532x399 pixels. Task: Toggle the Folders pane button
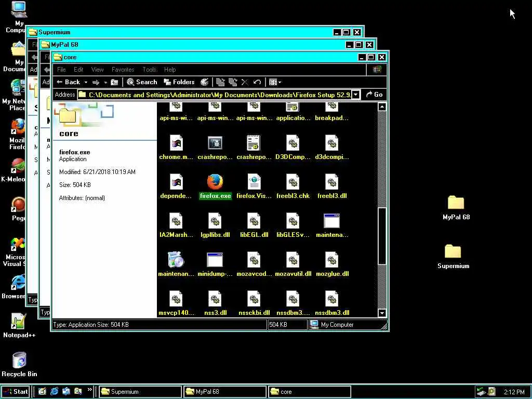(x=179, y=82)
